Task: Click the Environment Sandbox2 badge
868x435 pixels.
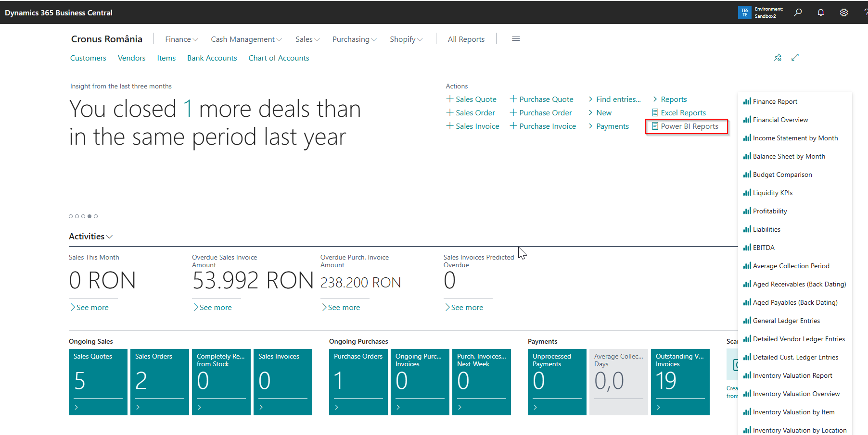Action: 761,12
